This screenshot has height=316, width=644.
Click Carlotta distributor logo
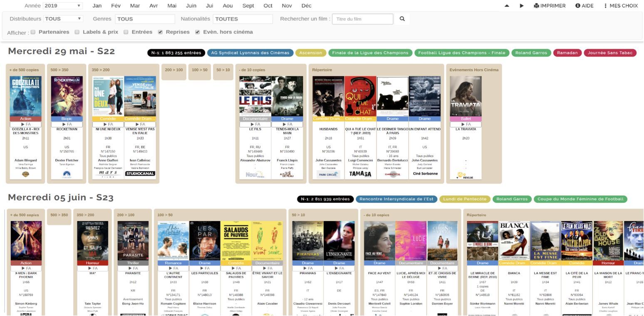pos(392,174)
